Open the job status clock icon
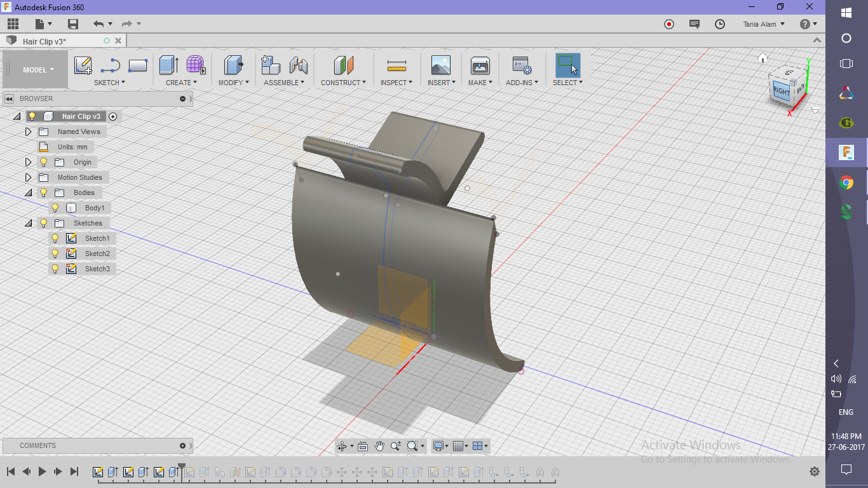868x488 pixels. [720, 24]
